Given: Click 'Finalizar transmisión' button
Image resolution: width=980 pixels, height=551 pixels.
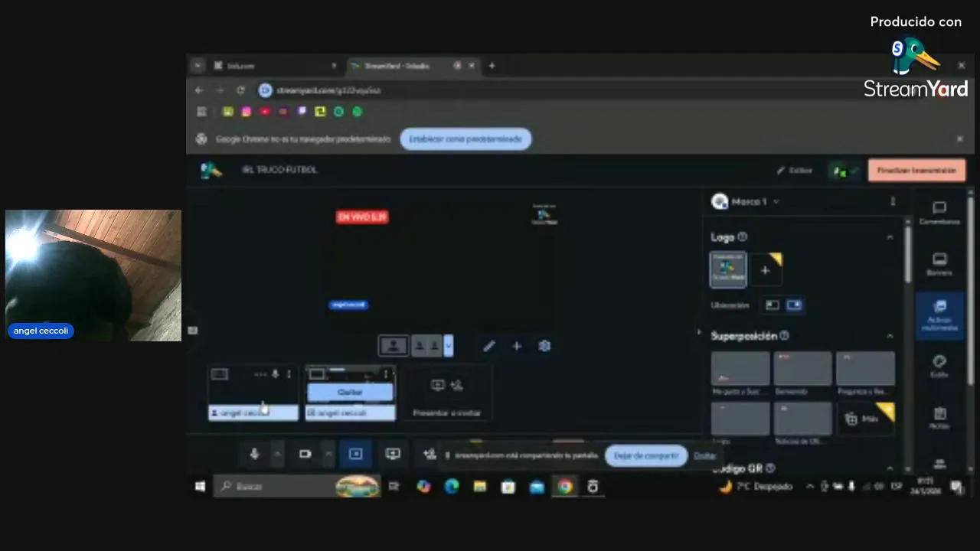Looking at the screenshot, I should tap(916, 171).
